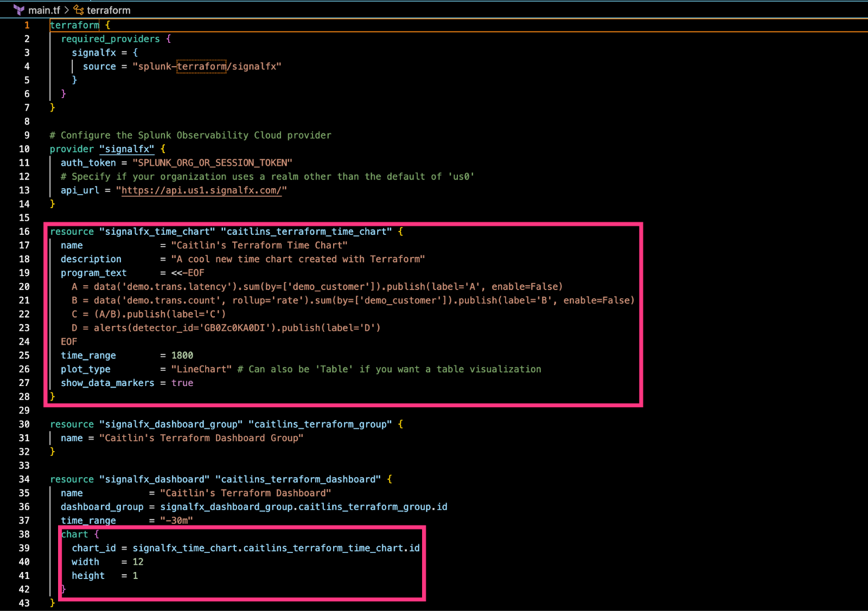868x611 pixels.
Task: Click the underlined signalfx provider name on line 10
Action: (126, 149)
